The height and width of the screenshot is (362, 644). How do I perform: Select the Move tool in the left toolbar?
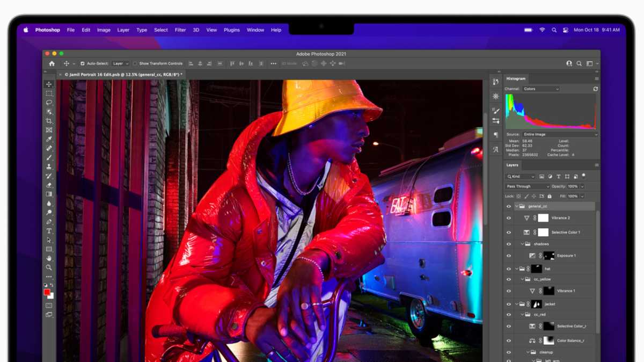[49, 84]
